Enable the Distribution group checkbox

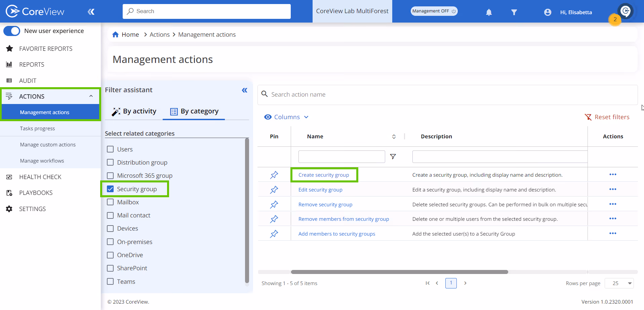click(x=110, y=162)
